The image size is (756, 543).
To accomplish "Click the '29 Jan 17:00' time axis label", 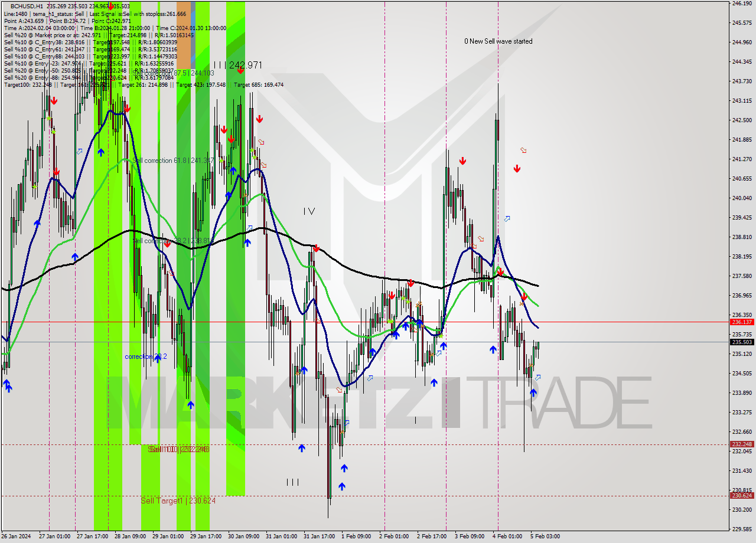I will [x=206, y=537].
